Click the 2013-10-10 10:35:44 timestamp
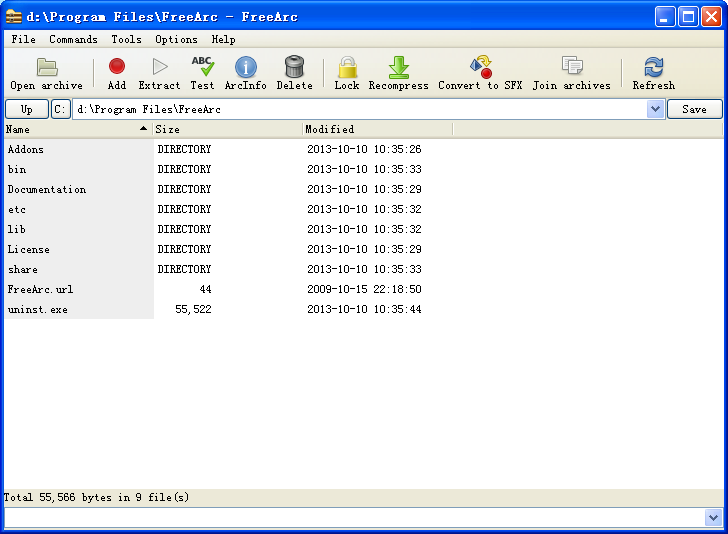The height and width of the screenshot is (534, 728). pos(364,309)
